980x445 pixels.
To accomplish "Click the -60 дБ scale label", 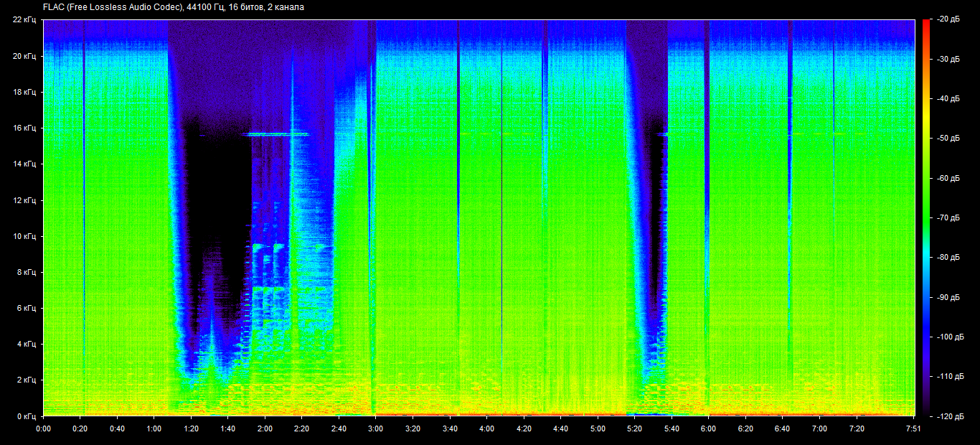I will pos(948,177).
